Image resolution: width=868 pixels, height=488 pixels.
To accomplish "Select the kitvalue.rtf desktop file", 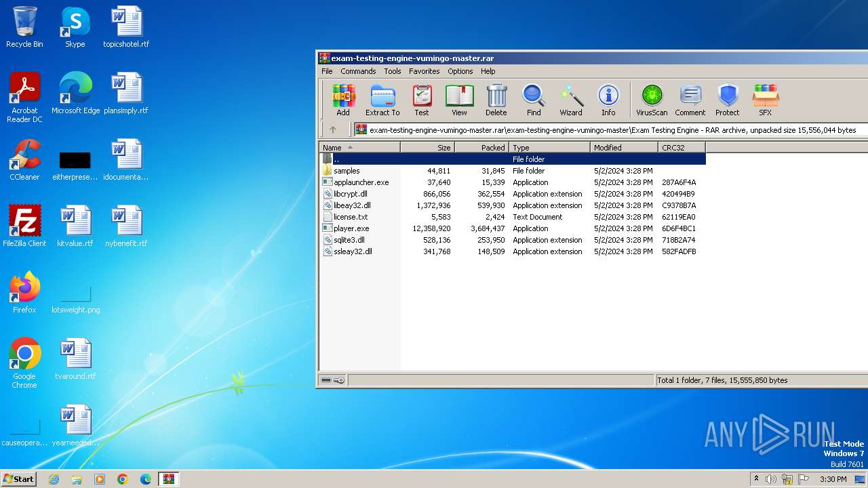I will [75, 226].
